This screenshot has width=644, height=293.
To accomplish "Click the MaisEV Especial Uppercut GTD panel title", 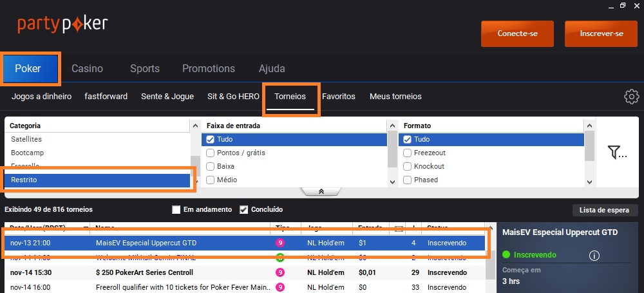I will tap(560, 232).
